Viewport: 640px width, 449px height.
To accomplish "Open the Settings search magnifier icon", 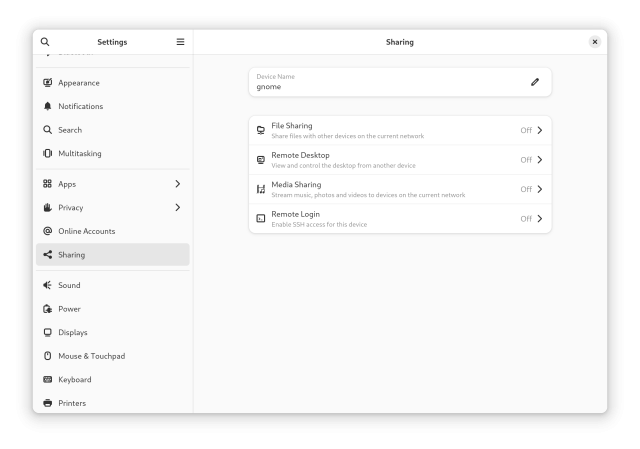I will tap(45, 42).
